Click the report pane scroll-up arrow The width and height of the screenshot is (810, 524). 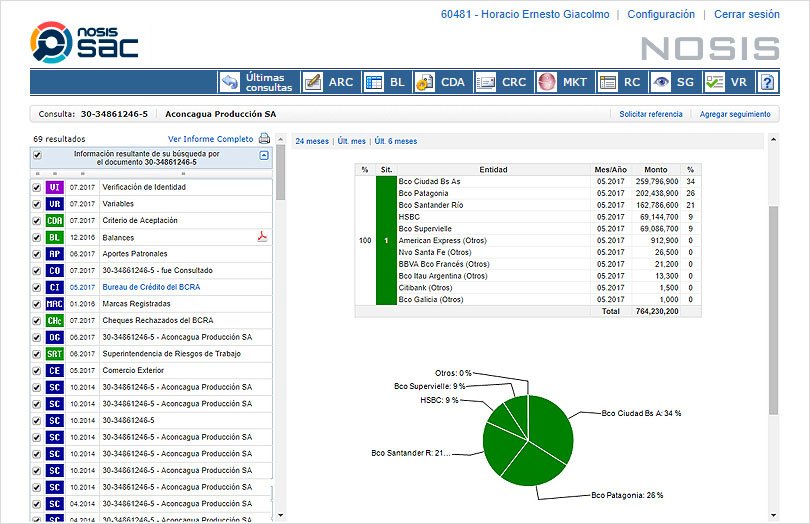point(773,139)
